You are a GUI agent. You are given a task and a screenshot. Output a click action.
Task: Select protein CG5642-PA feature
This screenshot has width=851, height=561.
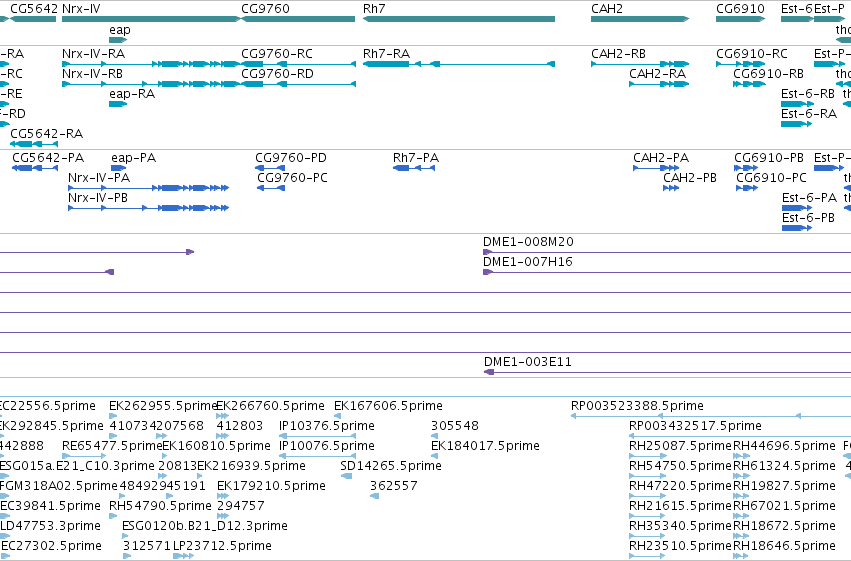35,168
